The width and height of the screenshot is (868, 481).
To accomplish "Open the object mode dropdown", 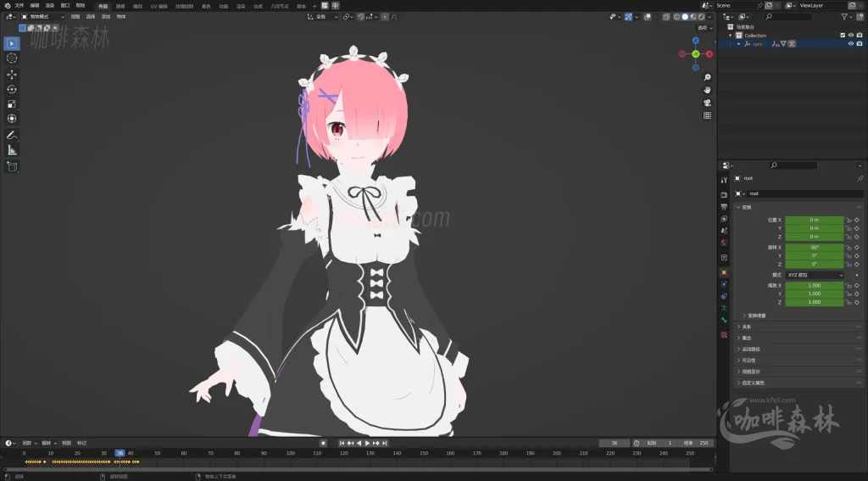I will click(x=42, y=17).
